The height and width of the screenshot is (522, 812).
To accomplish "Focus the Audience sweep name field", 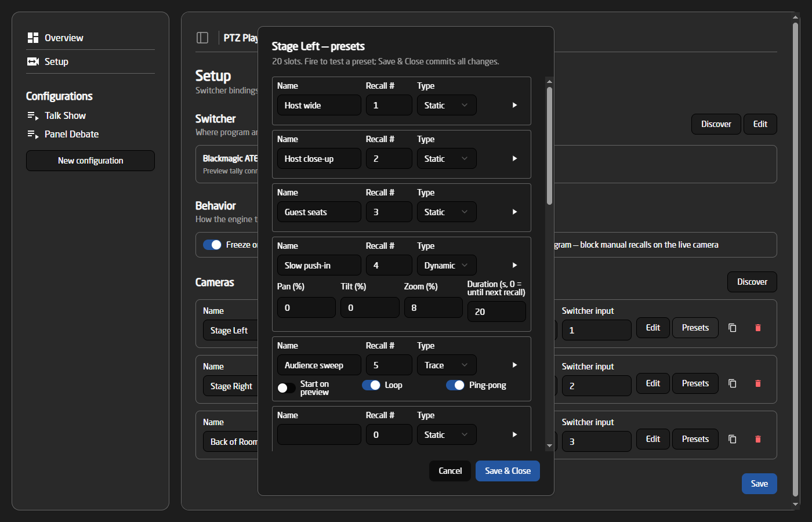I will tap(319, 365).
